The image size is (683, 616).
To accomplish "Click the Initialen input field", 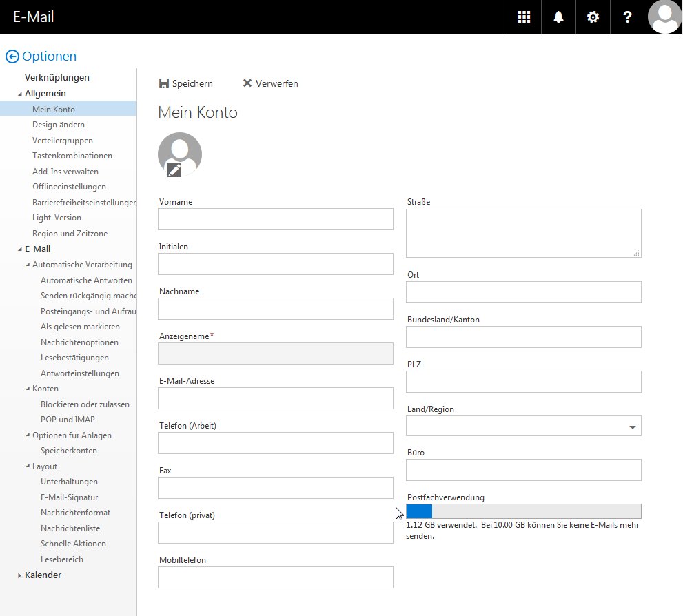I will [275, 264].
